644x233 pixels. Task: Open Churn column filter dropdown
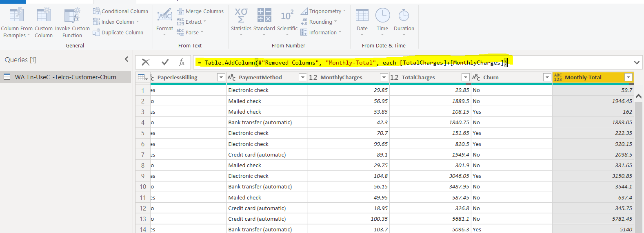(547, 77)
